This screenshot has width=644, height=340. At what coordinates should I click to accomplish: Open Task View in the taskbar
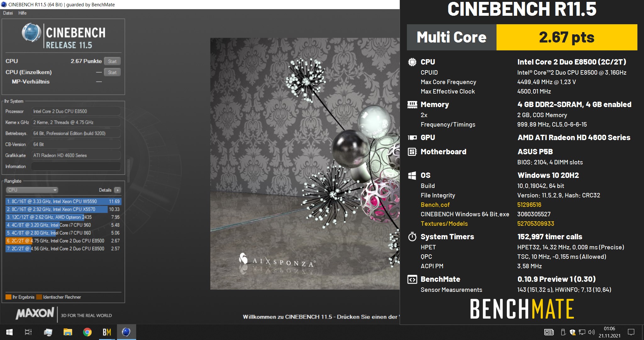click(28, 332)
